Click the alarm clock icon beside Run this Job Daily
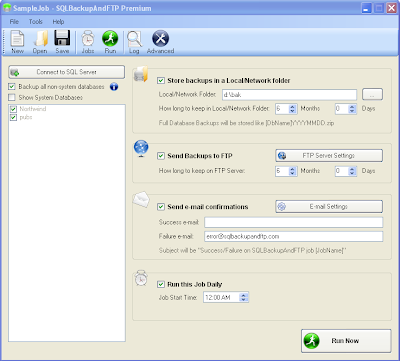Screen dimensions: 400x361 coord(141,278)
